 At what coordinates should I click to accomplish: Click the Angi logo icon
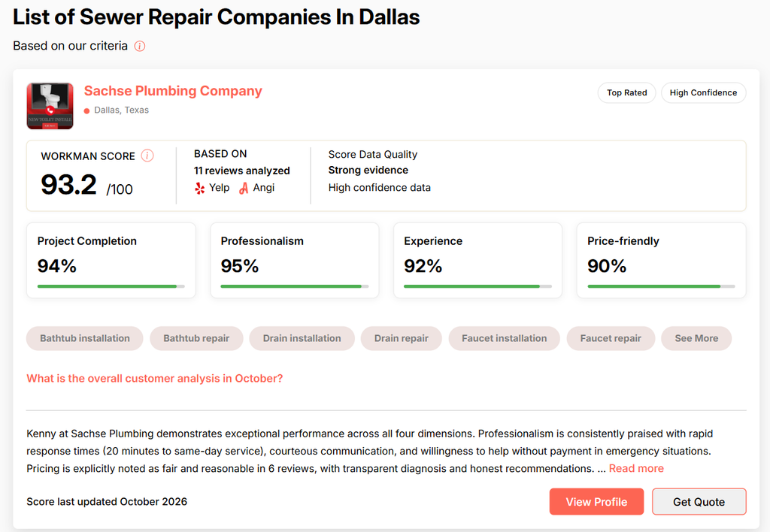click(x=244, y=189)
